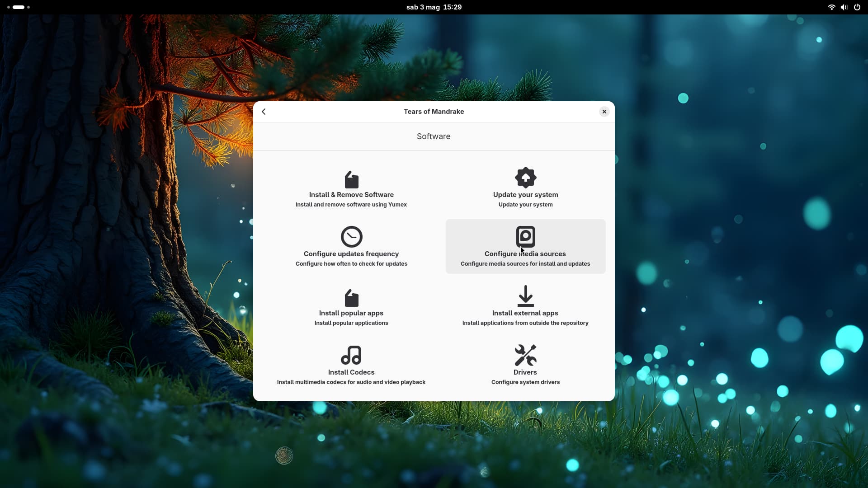Click 'Configure media sources for install and updates'
868x488 pixels.
tap(525, 264)
